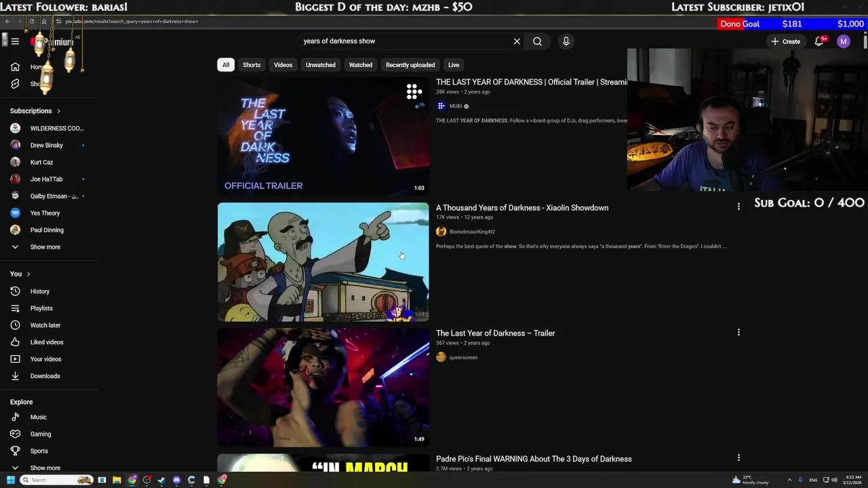868x488 pixels.
Task: Play the Xiaolin Showdown cartoon thumbnail
Action: pyautogui.click(x=323, y=262)
